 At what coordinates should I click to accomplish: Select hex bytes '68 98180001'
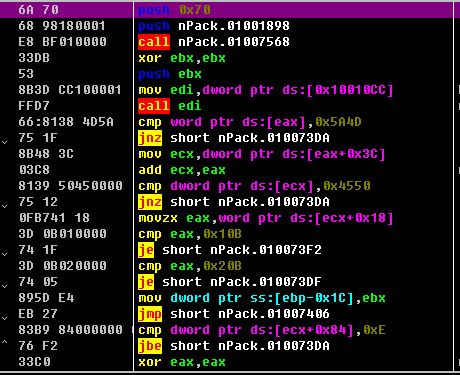pos(62,26)
